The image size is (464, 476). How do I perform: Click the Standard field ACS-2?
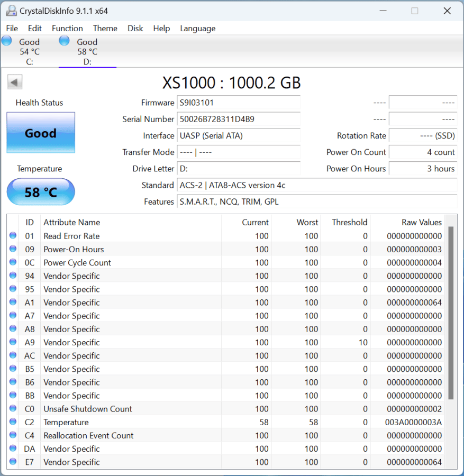pos(317,185)
